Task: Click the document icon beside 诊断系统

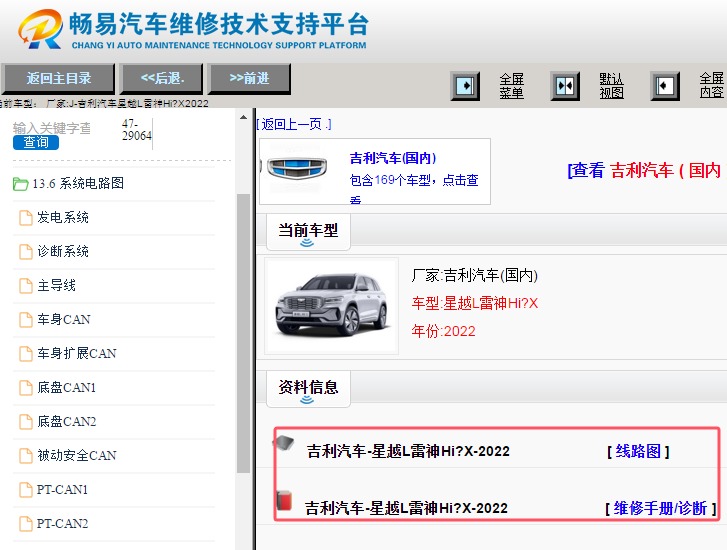Action: click(26, 252)
